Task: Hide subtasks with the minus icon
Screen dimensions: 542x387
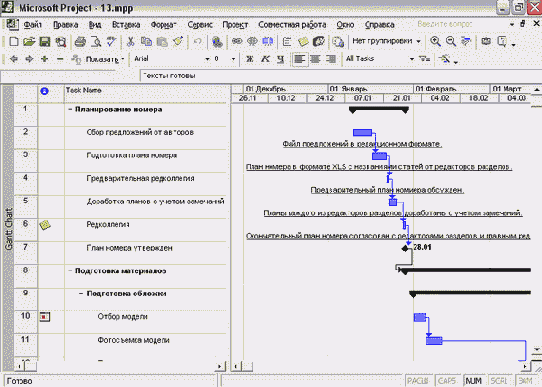Action: coord(60,59)
